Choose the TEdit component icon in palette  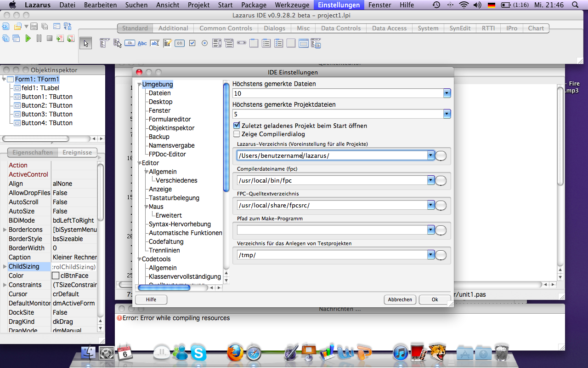[155, 43]
